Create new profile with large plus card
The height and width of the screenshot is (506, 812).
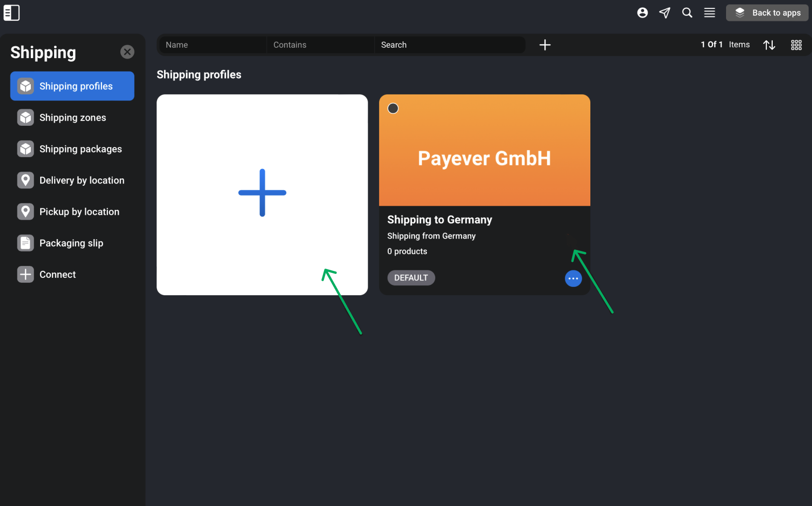pos(262,195)
